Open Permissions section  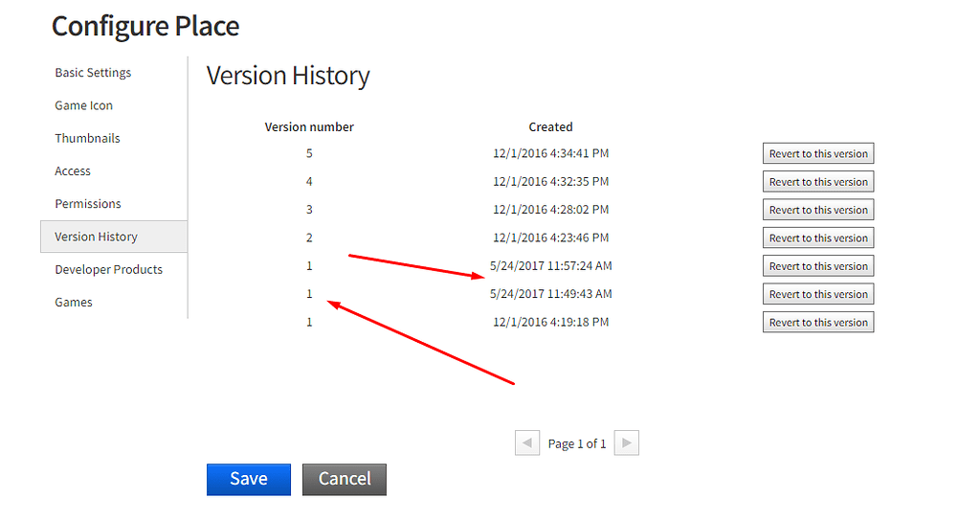(x=88, y=204)
